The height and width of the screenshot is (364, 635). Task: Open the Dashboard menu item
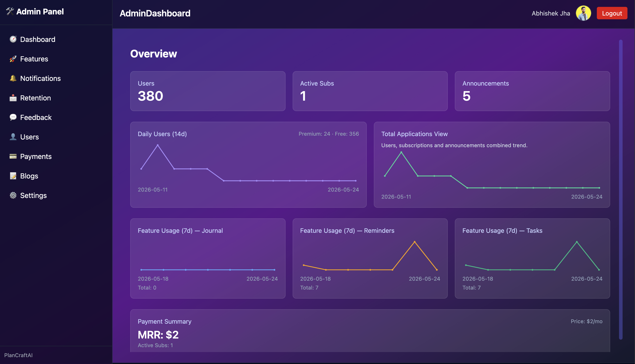56,39
